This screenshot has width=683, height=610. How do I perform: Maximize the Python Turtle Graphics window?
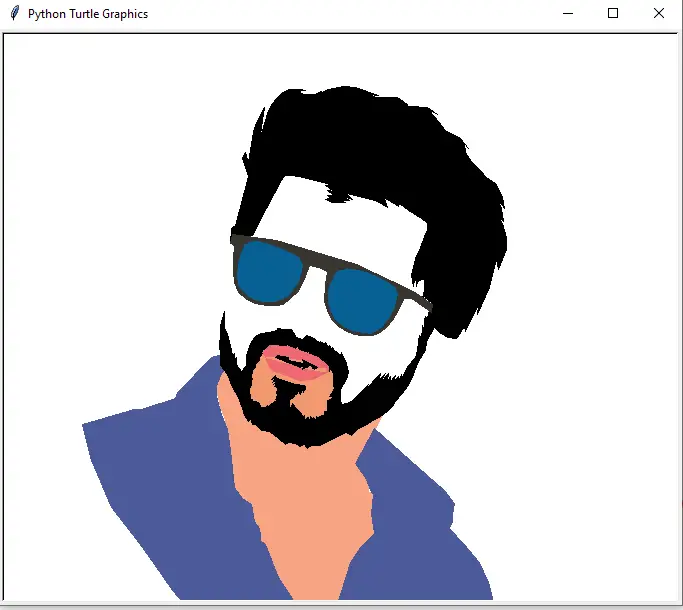click(x=613, y=14)
